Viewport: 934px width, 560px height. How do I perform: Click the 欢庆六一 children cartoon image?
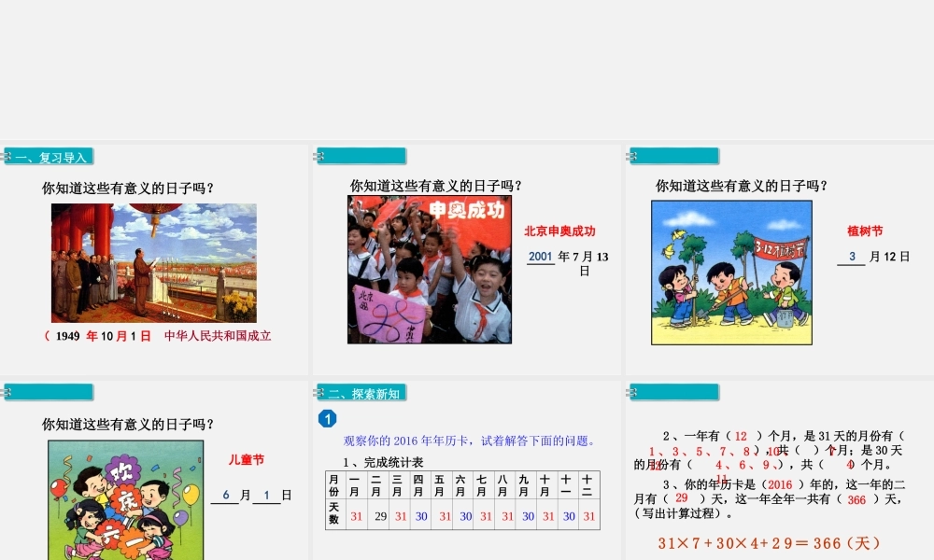tap(125, 500)
